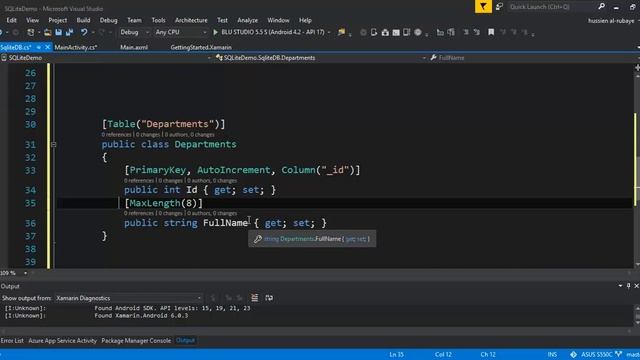Click the increase indent toolbar icon

click(451, 32)
